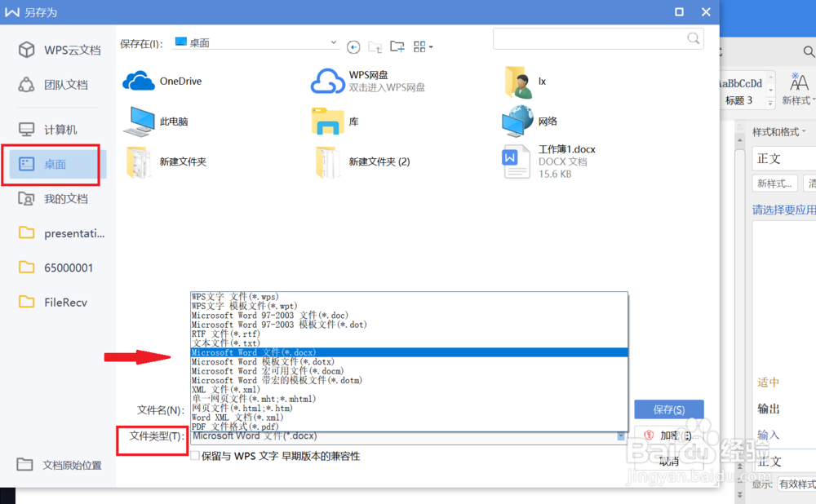Open the OneDrive item
816x504 pixels.
click(x=162, y=81)
